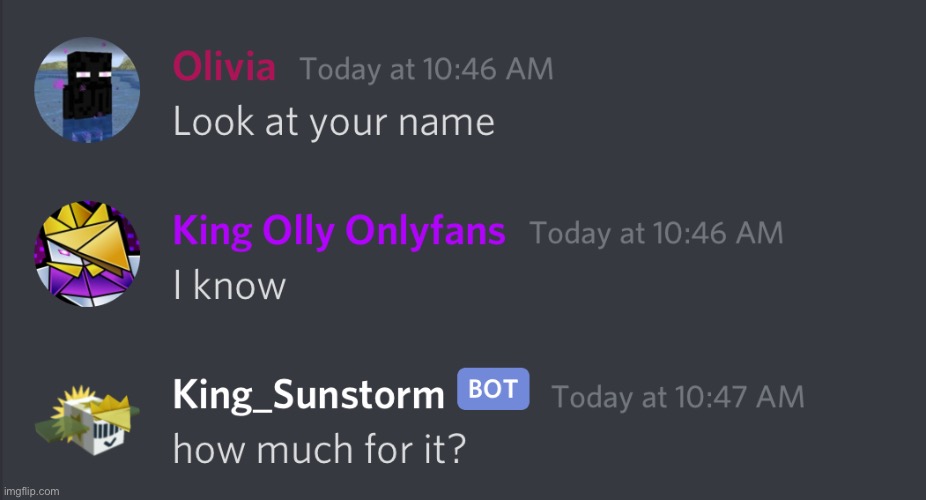Select the message 'I know'
This screenshot has height=500, width=926.
[x=229, y=286]
